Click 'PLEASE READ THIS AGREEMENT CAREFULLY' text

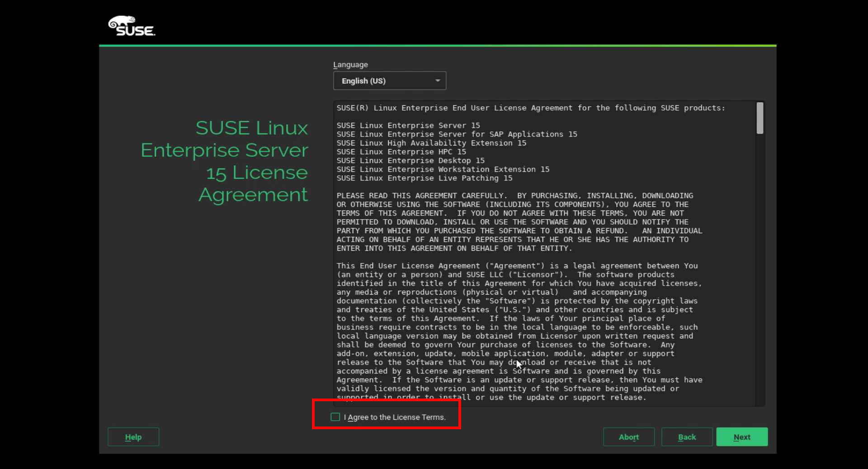[x=420, y=196]
